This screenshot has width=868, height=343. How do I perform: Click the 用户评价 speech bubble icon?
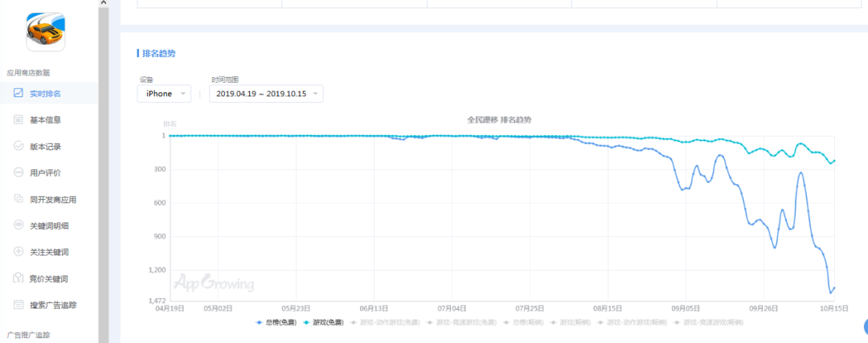pos(18,173)
